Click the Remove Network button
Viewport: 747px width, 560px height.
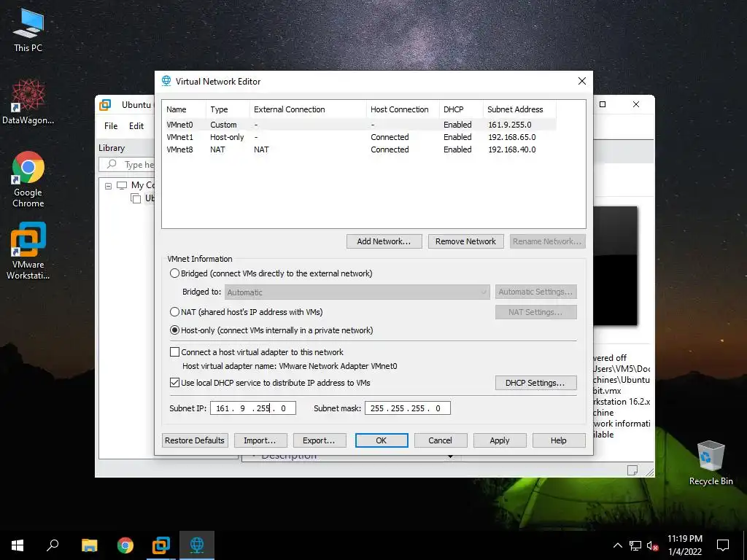tap(465, 241)
